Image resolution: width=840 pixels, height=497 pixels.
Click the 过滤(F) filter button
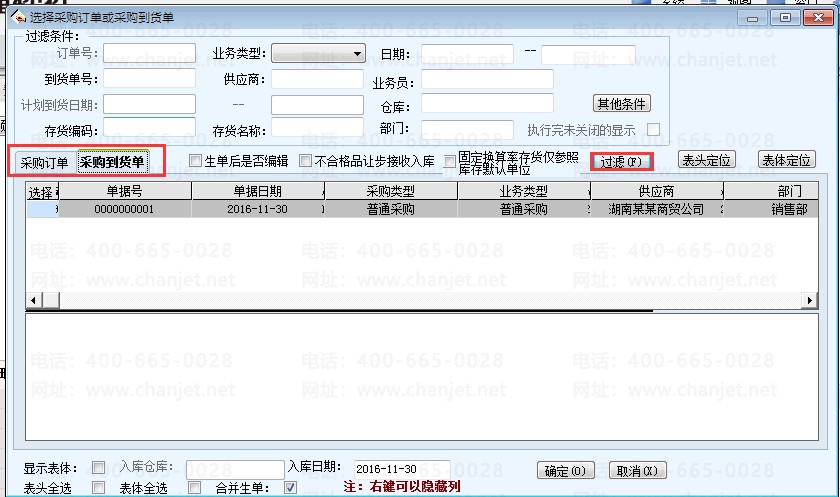[x=621, y=162]
